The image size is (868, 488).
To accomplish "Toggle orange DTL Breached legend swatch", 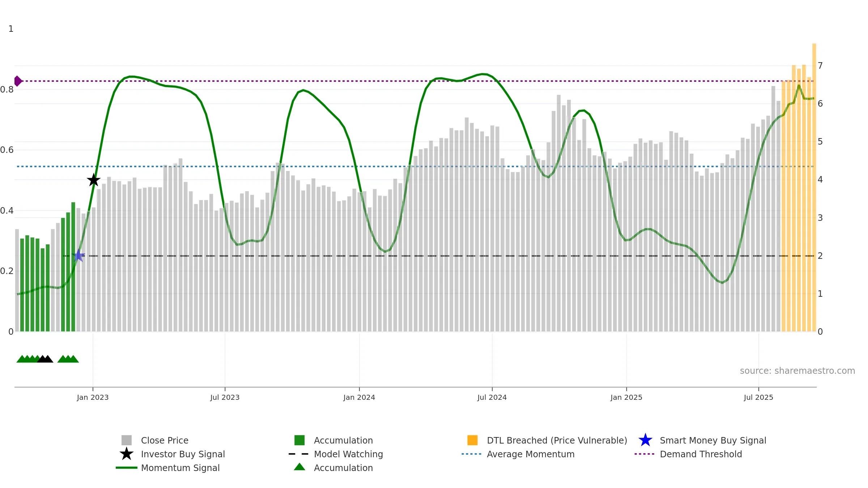I will (x=472, y=440).
